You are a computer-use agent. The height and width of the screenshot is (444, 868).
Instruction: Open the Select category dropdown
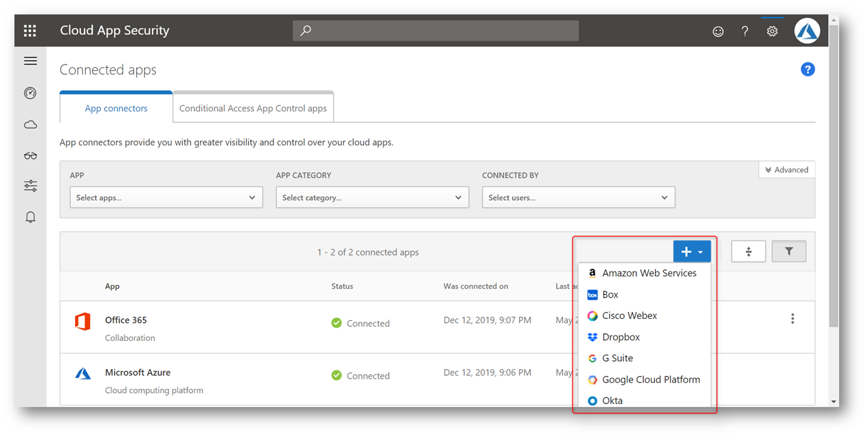click(372, 197)
